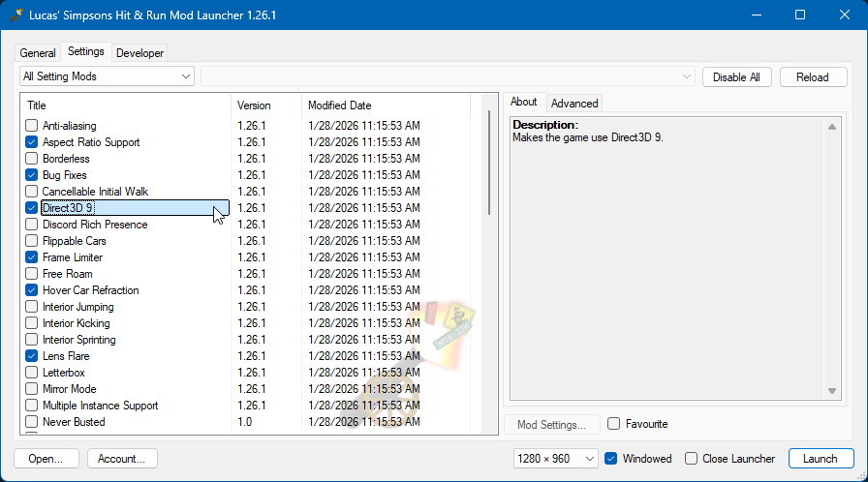
Task: Enable Multiple Instance Support checkbox
Action: (32, 406)
